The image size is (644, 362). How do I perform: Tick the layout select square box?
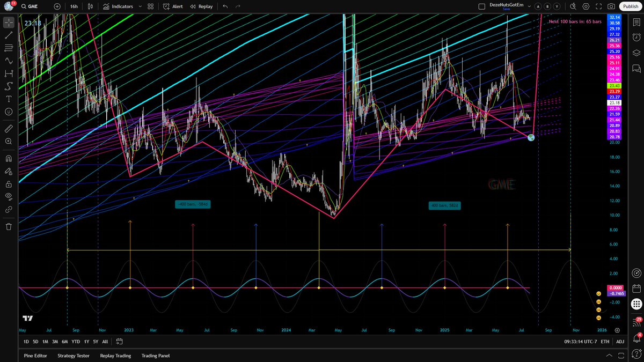click(481, 6)
